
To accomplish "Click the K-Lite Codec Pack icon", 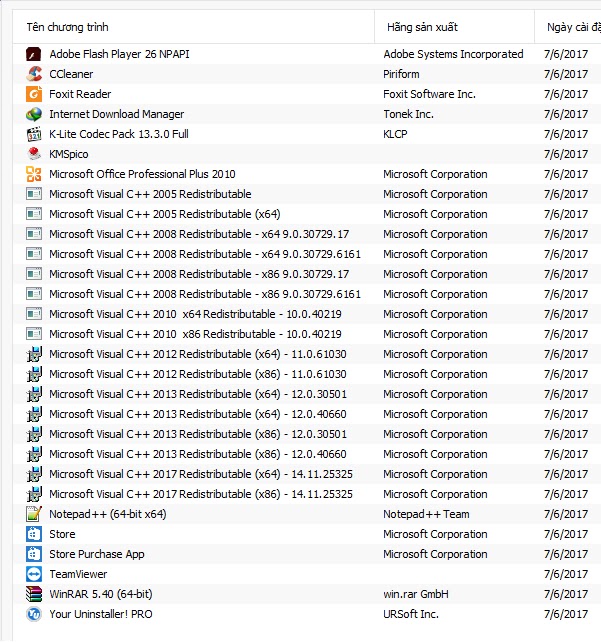I will (34, 134).
